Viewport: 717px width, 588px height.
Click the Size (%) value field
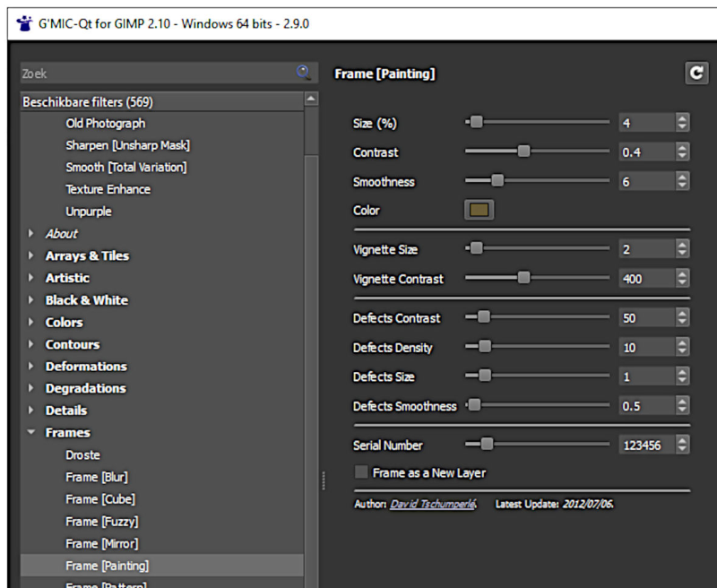(x=647, y=123)
